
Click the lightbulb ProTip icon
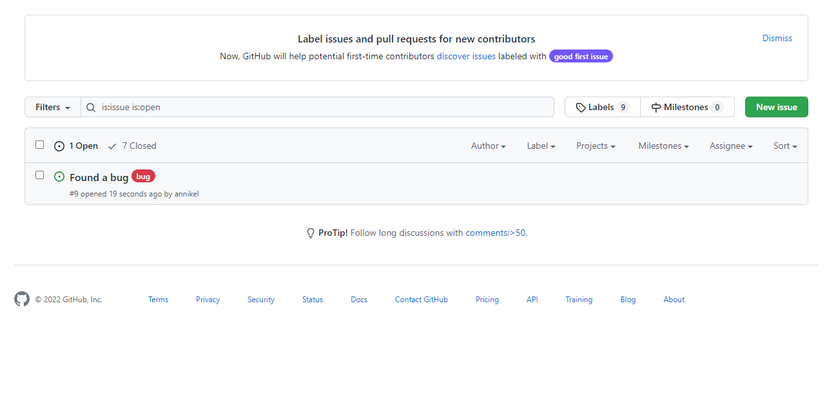point(311,233)
